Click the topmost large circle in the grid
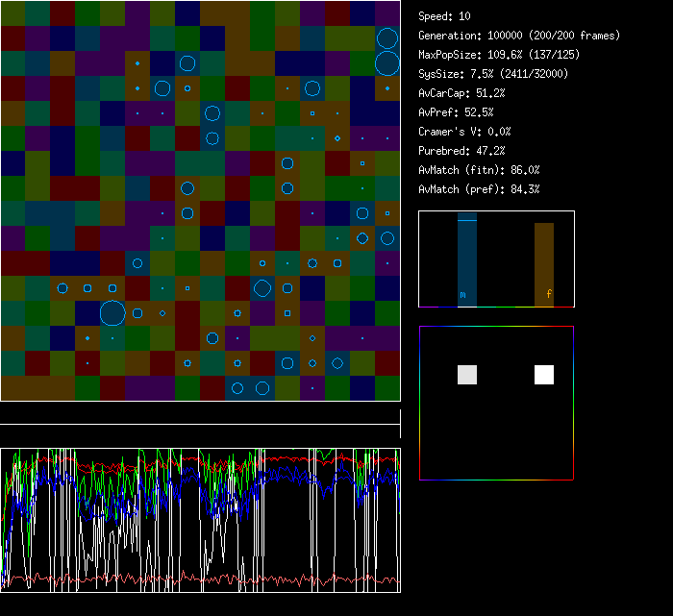Image resolution: width=673 pixels, height=616 pixels. pos(387,38)
